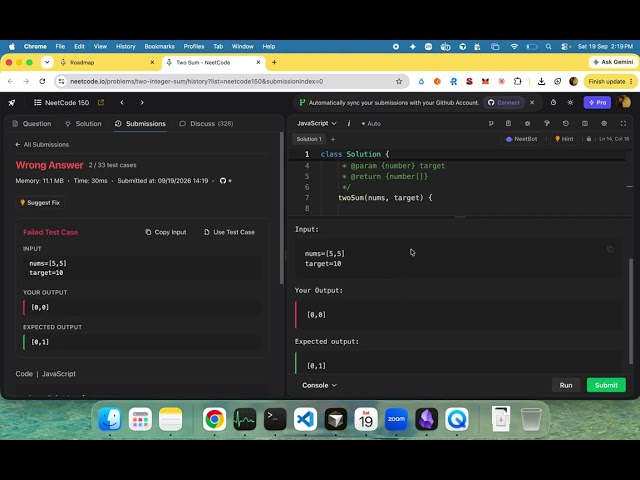
Task: Open the NeetCode 150 list menu
Action: click(x=61, y=102)
